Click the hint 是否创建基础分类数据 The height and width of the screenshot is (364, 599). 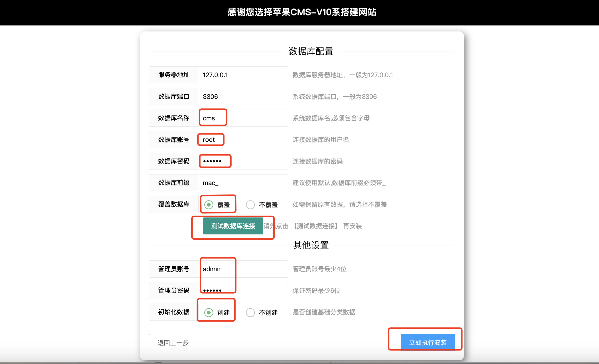point(324,312)
